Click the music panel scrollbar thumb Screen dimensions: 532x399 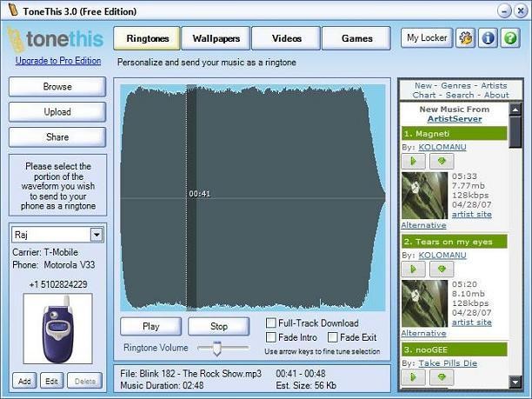click(515, 132)
